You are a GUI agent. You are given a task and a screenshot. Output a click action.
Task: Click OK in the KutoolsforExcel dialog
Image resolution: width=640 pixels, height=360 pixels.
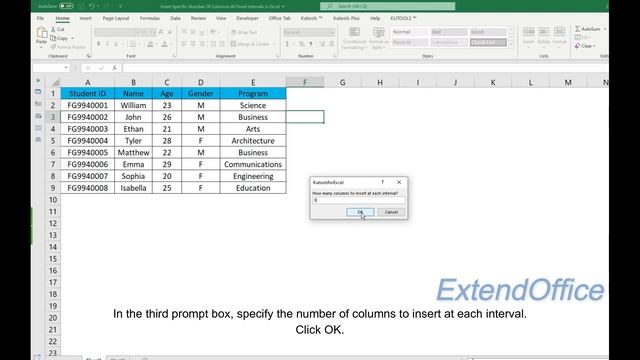pos(360,212)
